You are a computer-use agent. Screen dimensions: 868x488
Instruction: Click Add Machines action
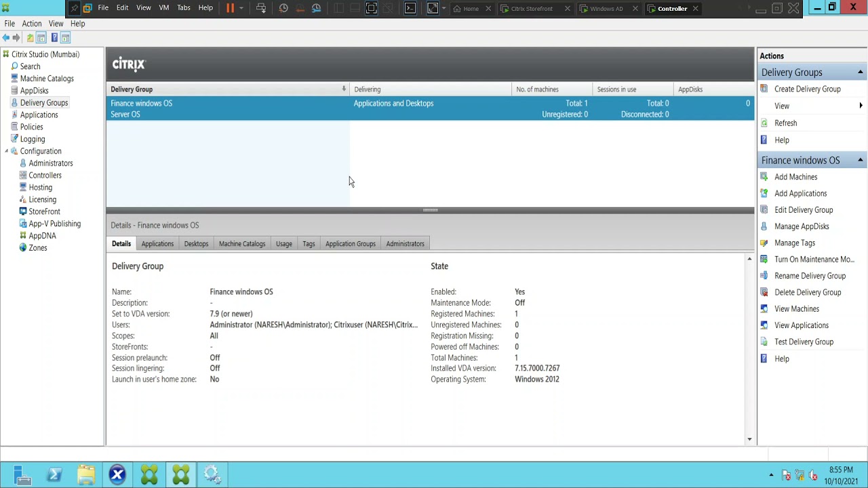[795, 177]
